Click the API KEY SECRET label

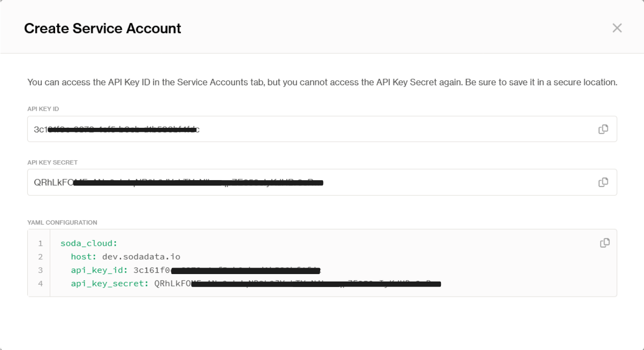click(52, 162)
